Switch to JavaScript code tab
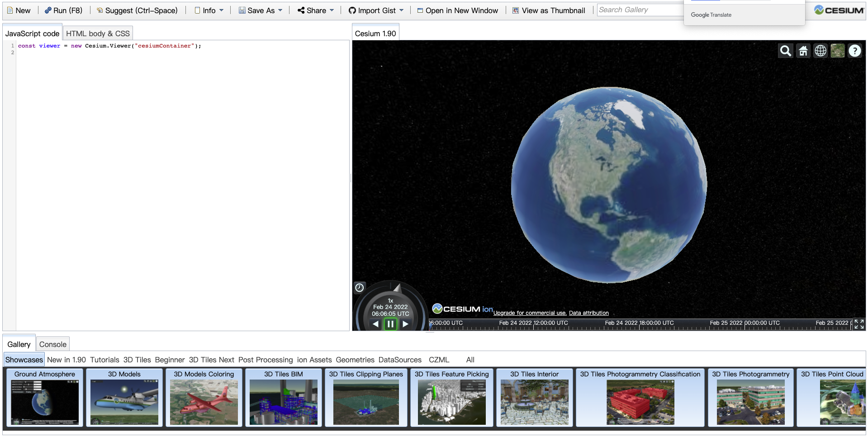This screenshot has width=868, height=437. pyautogui.click(x=32, y=33)
